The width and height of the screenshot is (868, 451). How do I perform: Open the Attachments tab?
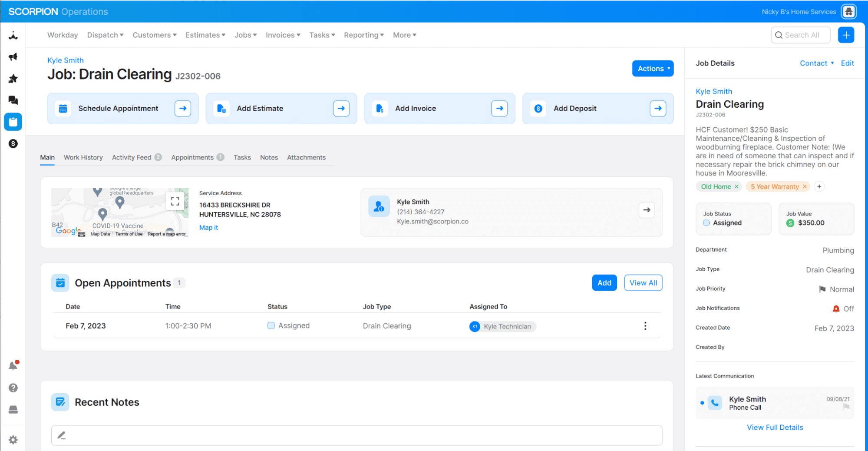[306, 157]
